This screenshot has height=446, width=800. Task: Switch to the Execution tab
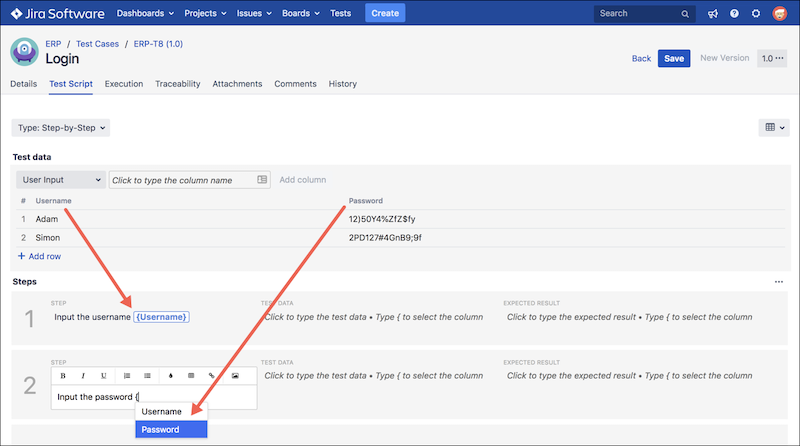click(x=124, y=84)
